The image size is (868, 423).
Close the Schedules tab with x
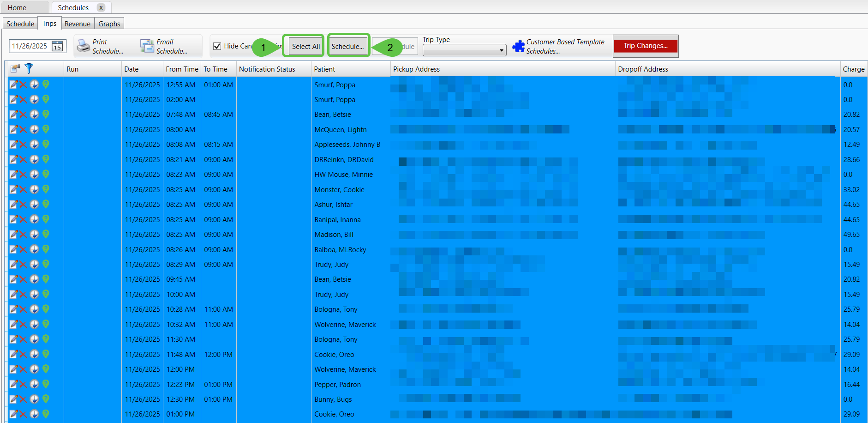click(101, 8)
